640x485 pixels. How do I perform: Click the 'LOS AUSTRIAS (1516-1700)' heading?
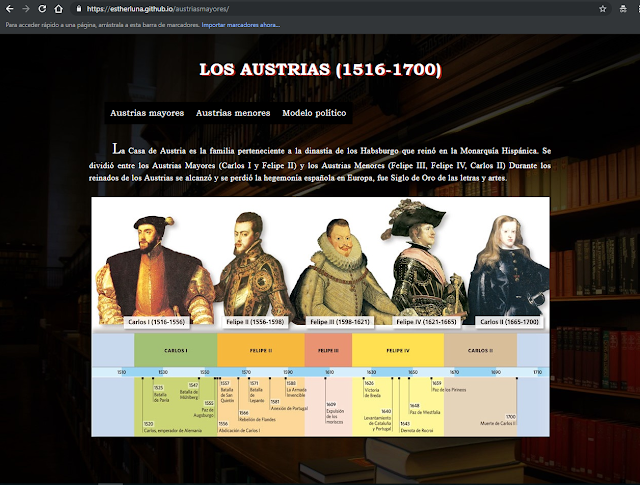click(x=320, y=69)
